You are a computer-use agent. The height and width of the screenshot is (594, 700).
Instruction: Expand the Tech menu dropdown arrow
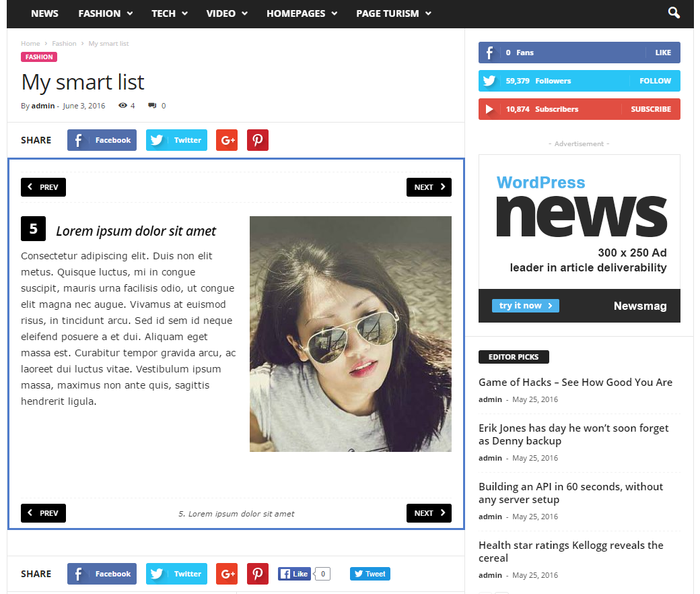coord(185,13)
